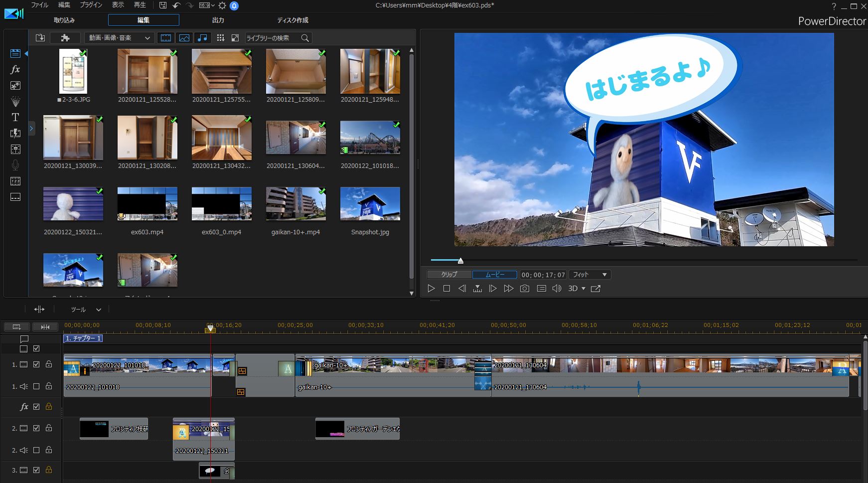Toggle audio track 1 enable checkbox
Viewport: 868px width, 483px height.
point(36,386)
